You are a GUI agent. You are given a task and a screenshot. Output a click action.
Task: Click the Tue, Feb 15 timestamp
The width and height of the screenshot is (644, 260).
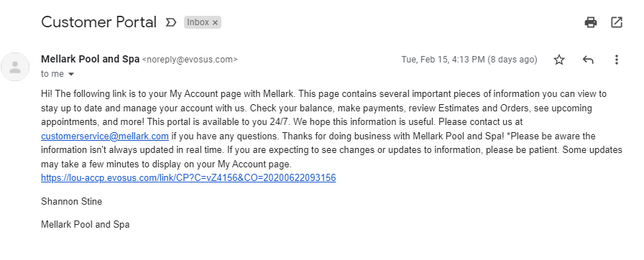pos(469,60)
